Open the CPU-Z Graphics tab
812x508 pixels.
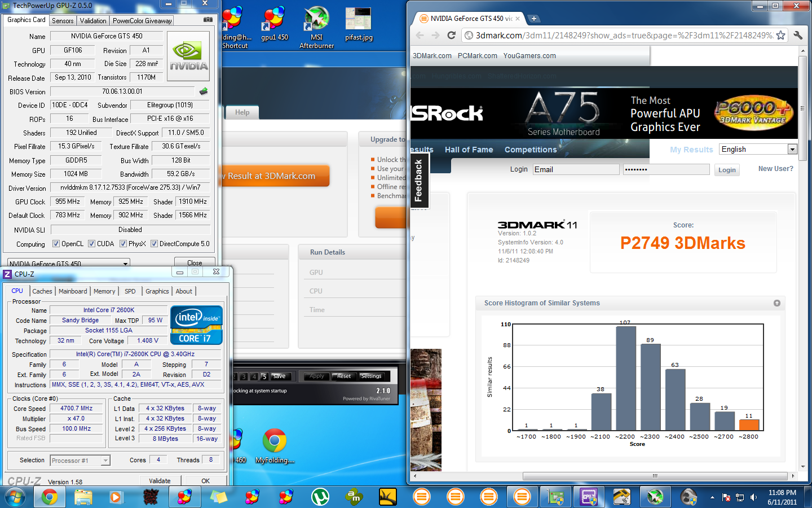pyautogui.click(x=157, y=291)
